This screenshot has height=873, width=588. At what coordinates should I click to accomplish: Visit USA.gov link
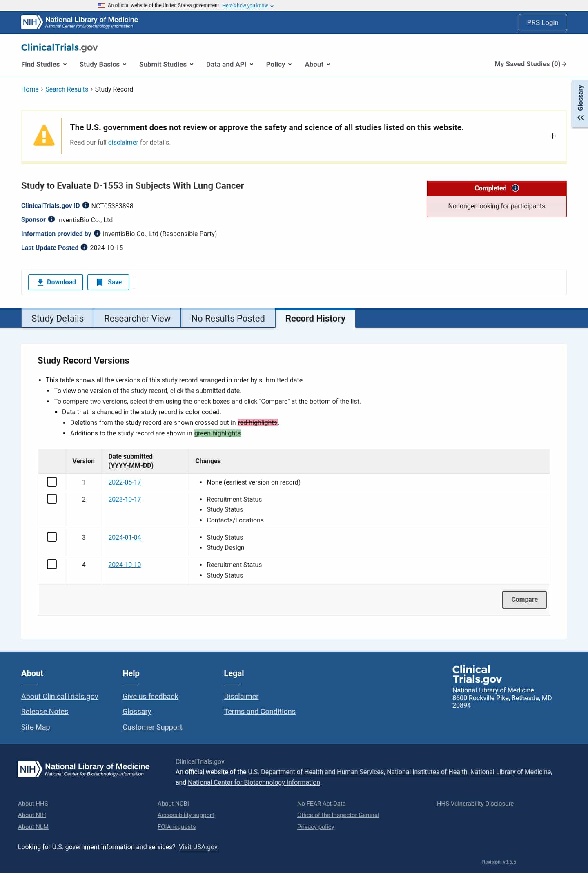(198, 847)
